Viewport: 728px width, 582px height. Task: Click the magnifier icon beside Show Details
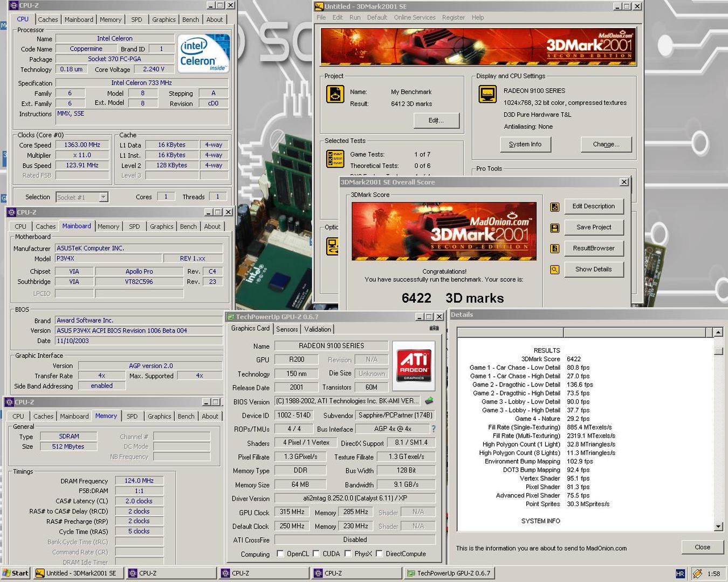point(554,269)
